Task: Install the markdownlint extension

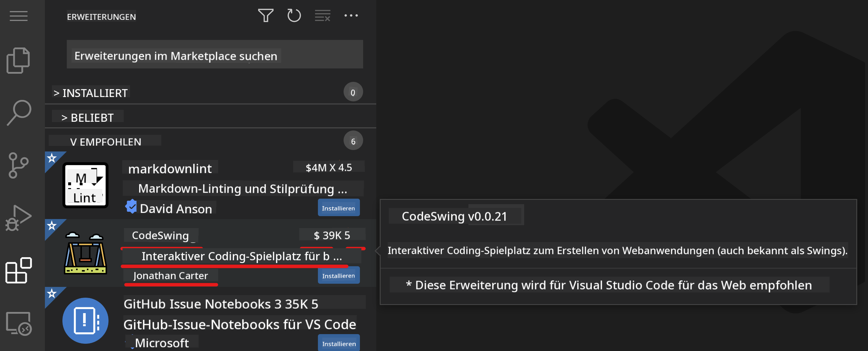Action: (338, 208)
